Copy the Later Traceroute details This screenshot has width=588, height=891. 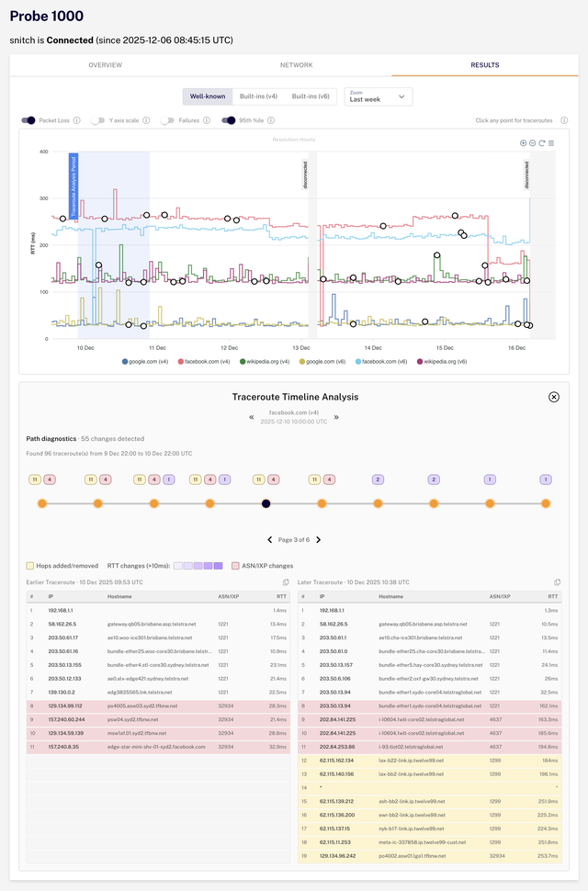click(556, 581)
